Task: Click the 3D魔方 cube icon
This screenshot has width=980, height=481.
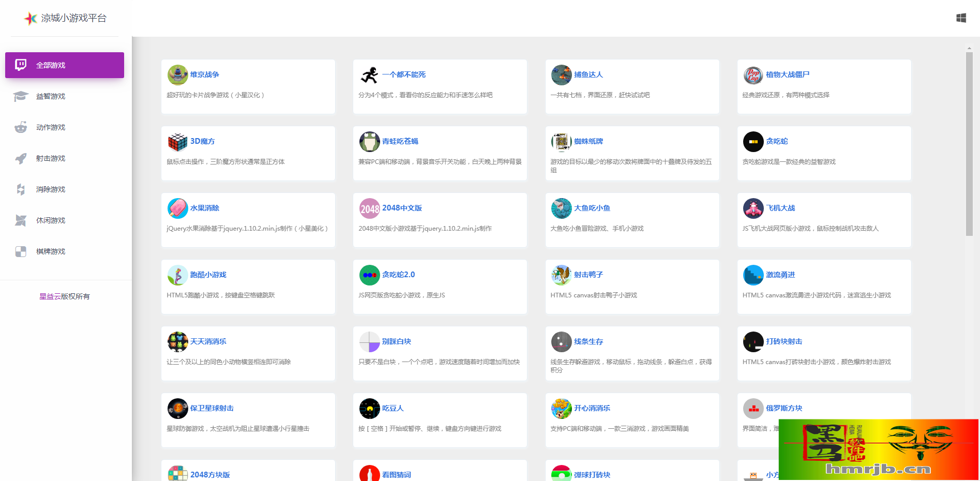Action: click(x=177, y=142)
